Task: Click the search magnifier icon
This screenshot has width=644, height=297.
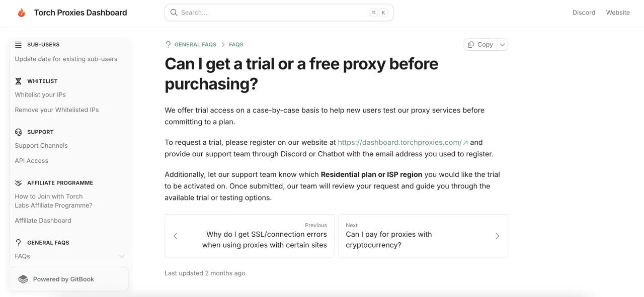Action: click(174, 13)
